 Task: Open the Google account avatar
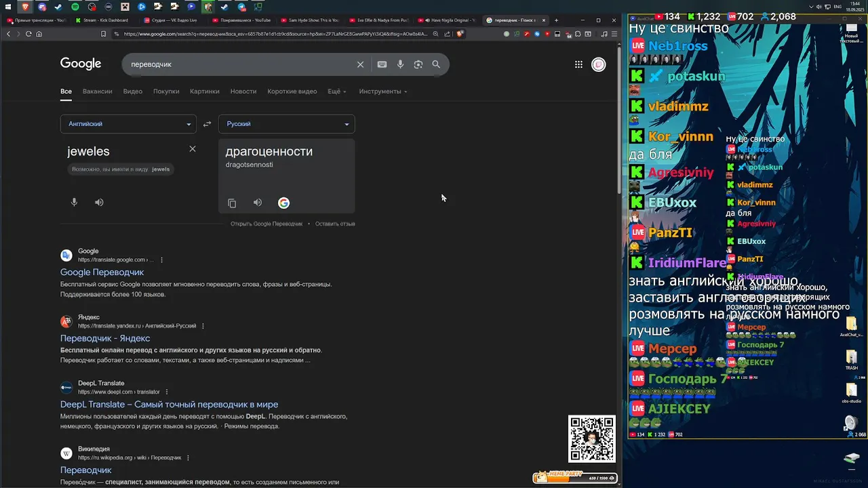598,64
